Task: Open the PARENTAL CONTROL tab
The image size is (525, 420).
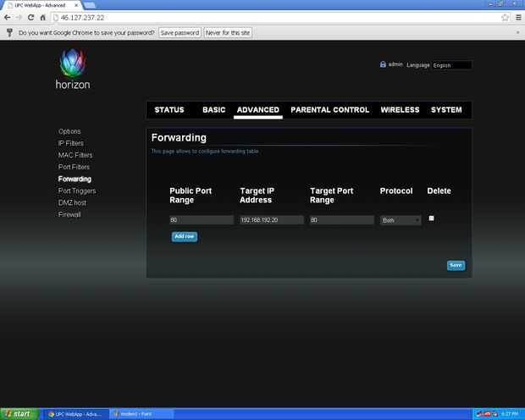Action: click(329, 110)
